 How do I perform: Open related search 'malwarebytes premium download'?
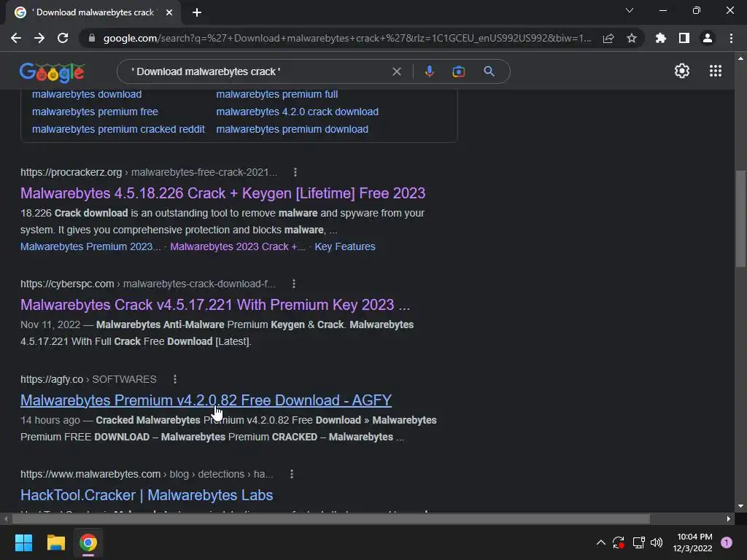[292, 130]
